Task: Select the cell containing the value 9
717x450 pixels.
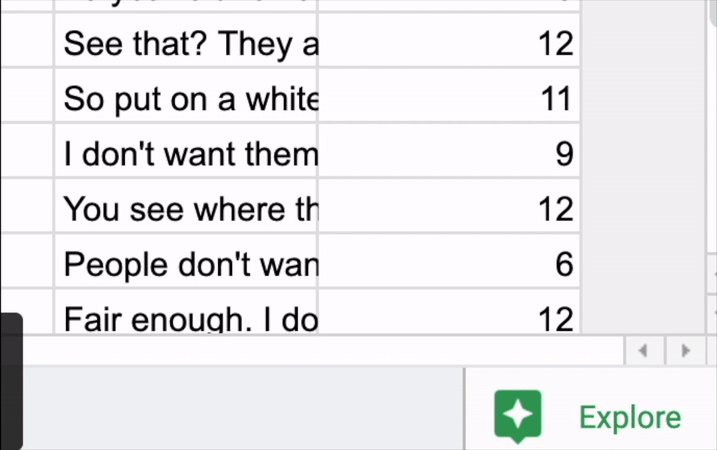Action: point(449,150)
